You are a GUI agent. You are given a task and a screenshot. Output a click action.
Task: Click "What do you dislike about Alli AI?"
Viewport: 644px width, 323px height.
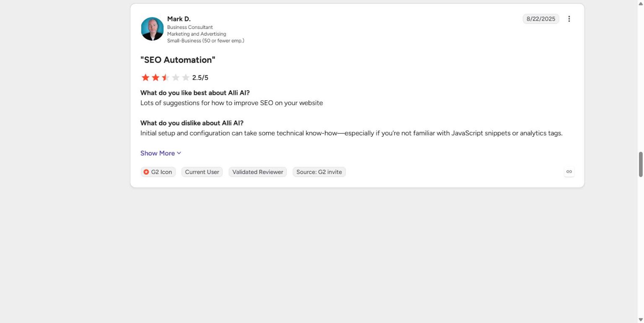coord(192,123)
